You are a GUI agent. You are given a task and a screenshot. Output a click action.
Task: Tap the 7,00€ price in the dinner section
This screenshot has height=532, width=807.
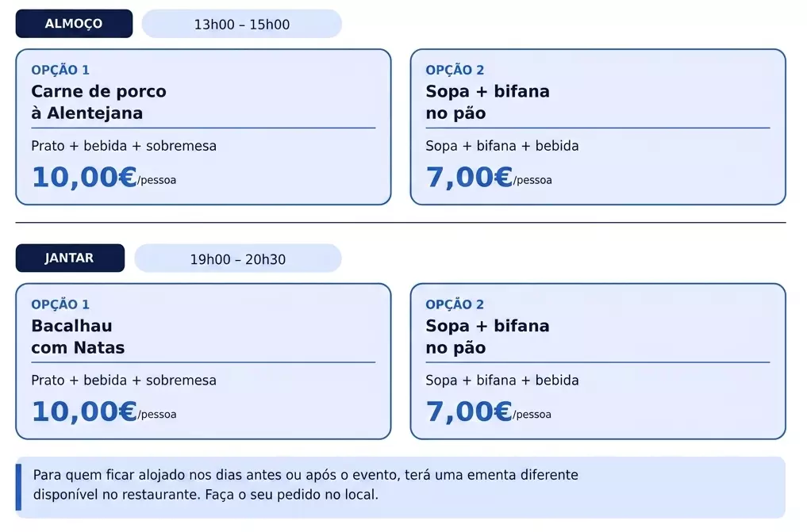coord(469,411)
